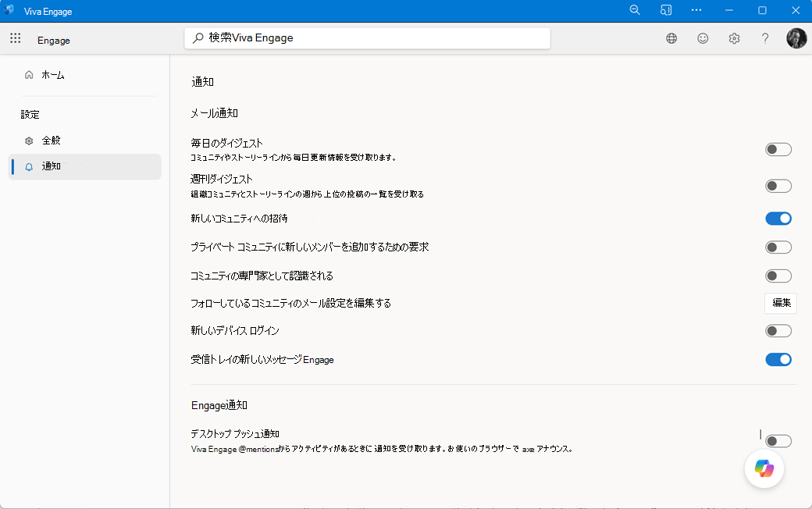The height and width of the screenshot is (509, 812).
Task: Click the 毎日のダイジェスト description text
Action: point(294,158)
